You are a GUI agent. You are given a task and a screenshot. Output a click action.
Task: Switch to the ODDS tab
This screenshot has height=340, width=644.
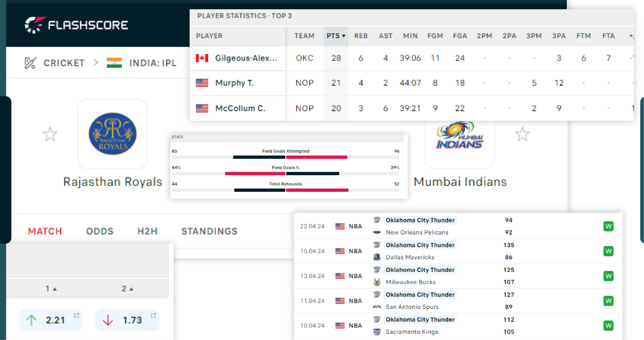tap(100, 231)
